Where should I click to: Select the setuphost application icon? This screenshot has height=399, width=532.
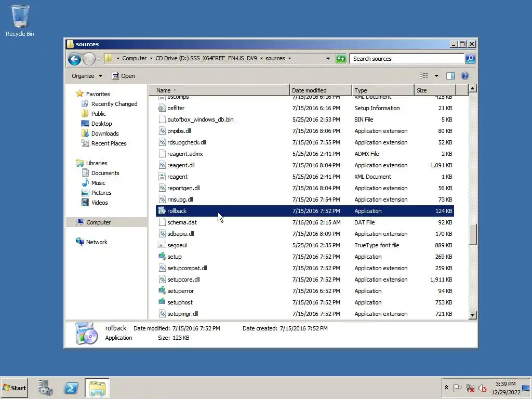point(162,302)
